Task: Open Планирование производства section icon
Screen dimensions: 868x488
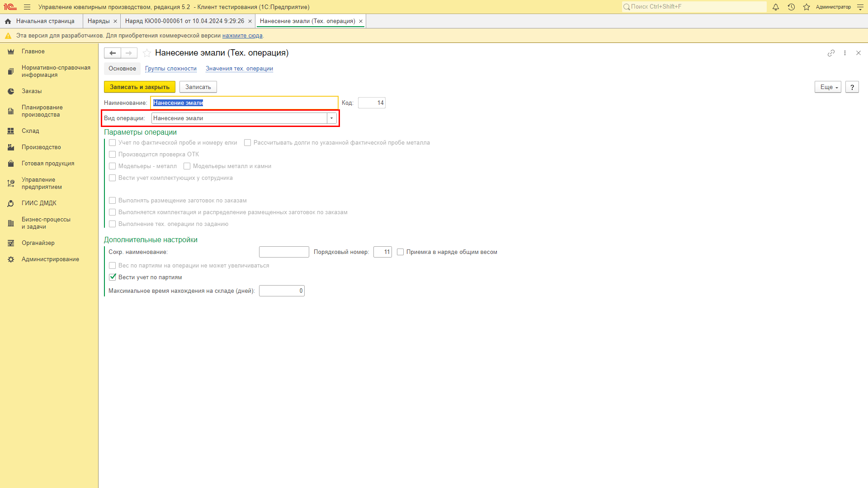Action: coord(11,111)
